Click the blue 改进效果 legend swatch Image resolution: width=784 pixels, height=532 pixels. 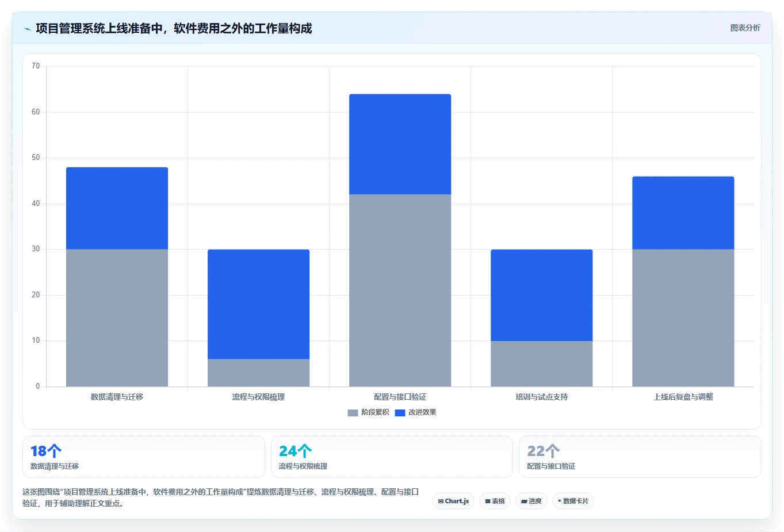(400, 413)
